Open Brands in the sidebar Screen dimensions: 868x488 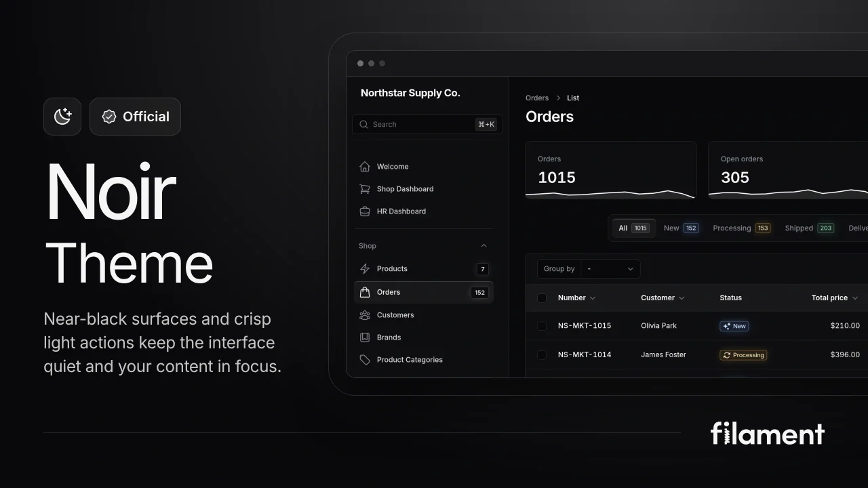click(423, 338)
